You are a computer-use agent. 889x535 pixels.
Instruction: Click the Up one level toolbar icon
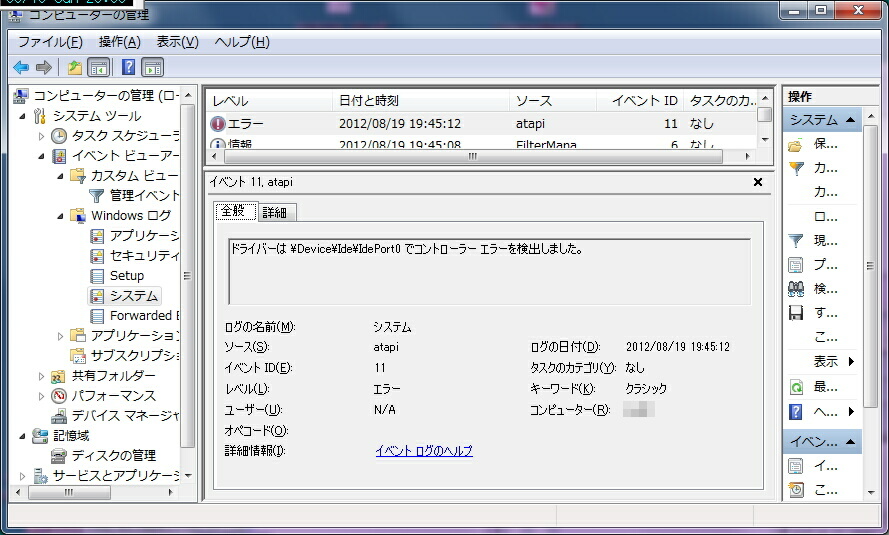(74, 68)
